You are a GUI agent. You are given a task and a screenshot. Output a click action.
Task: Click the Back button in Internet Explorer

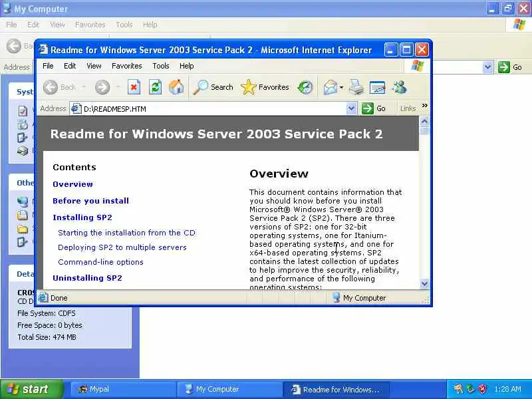click(x=59, y=87)
